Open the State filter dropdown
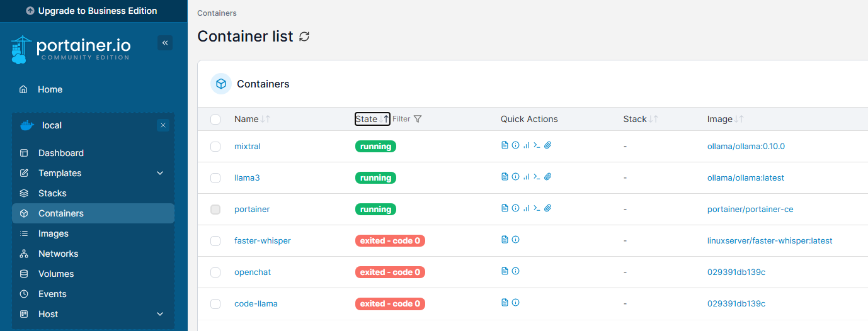This screenshot has width=868, height=331. pyautogui.click(x=407, y=119)
